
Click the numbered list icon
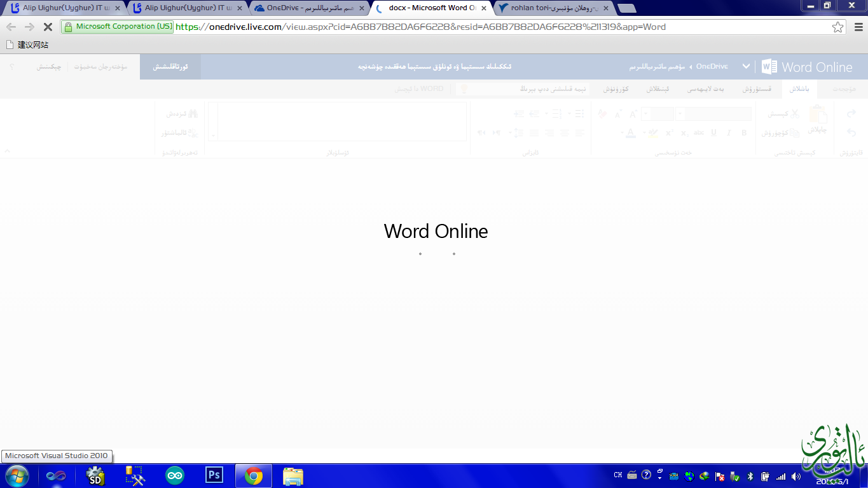(556, 114)
